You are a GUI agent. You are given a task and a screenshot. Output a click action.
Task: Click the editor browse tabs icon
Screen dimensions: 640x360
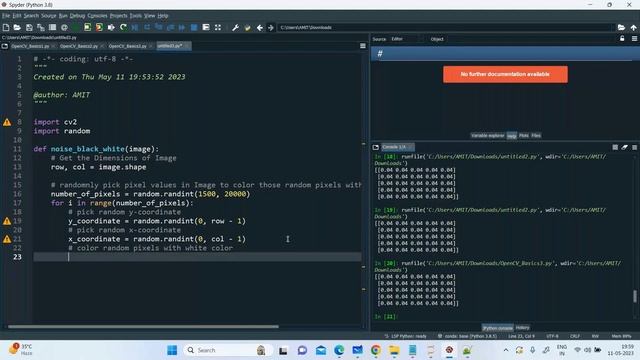[x=5, y=46]
